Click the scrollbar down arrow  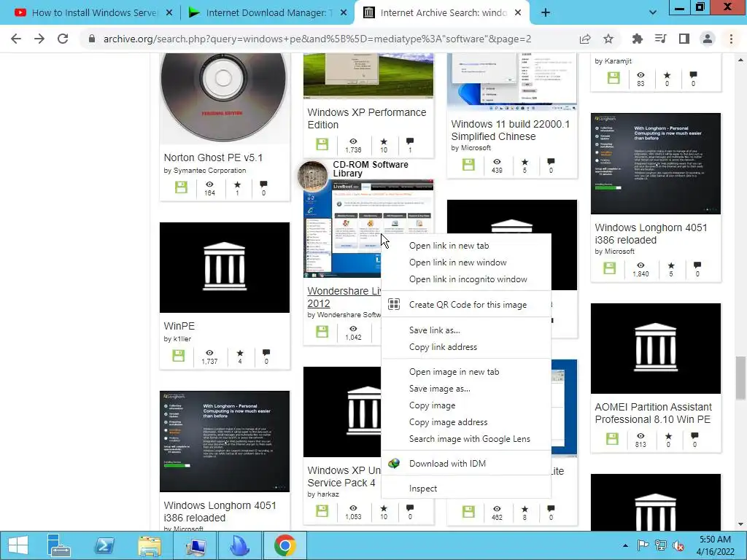coord(740,525)
